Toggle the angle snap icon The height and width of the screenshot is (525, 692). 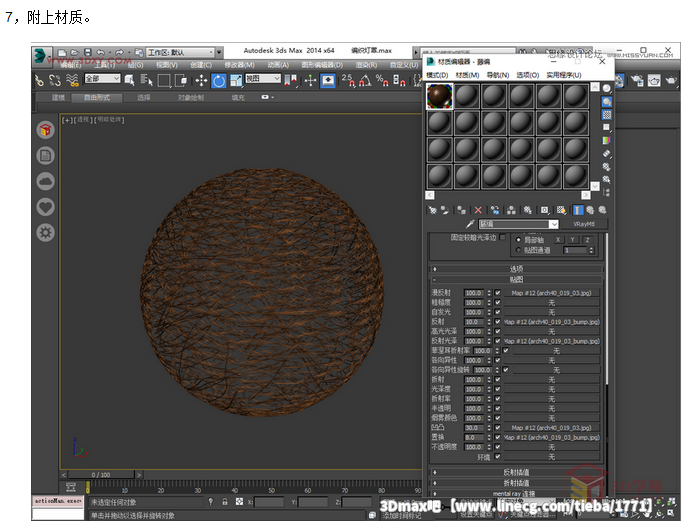point(365,80)
